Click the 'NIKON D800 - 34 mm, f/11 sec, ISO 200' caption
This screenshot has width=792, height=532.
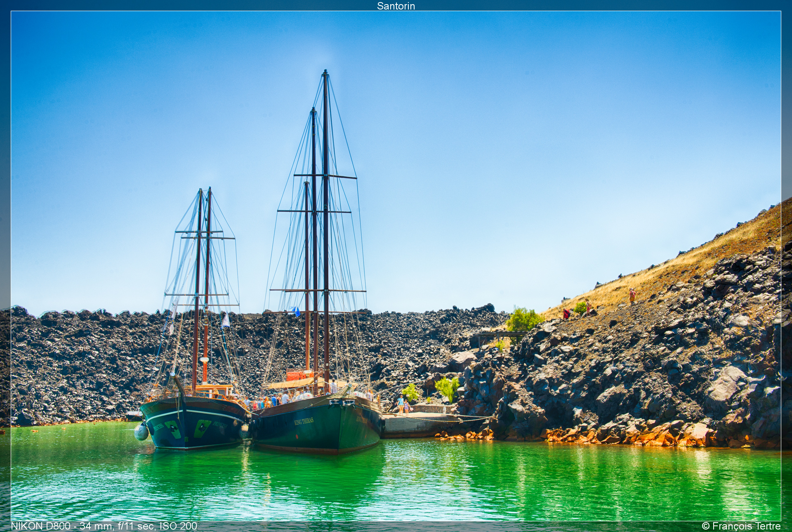(x=104, y=526)
